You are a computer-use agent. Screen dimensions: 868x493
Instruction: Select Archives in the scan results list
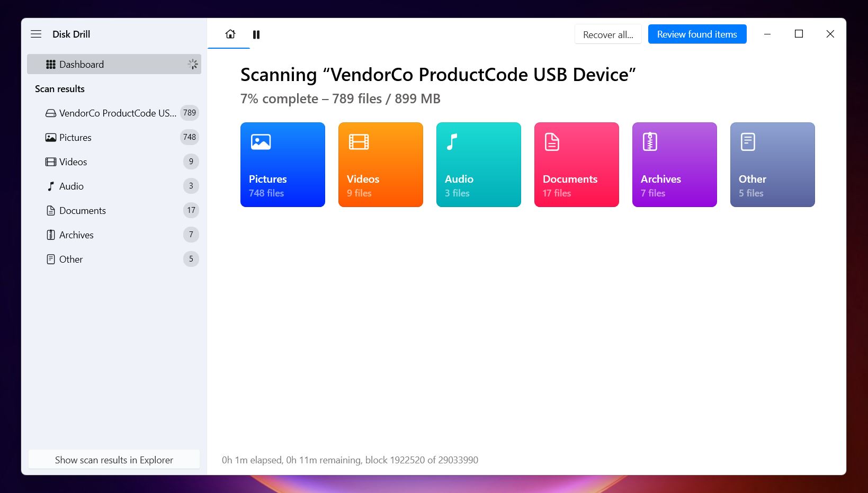(114, 235)
